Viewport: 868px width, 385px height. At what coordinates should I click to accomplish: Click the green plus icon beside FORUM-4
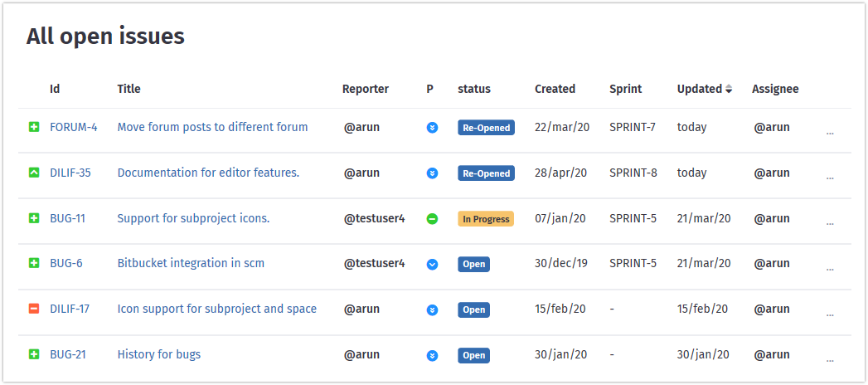point(34,128)
